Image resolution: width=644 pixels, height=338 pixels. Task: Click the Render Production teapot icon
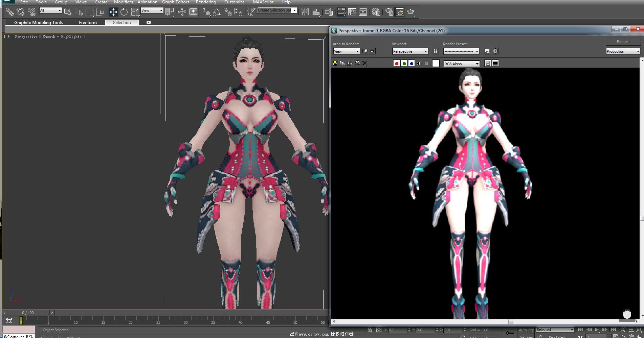coord(411,12)
